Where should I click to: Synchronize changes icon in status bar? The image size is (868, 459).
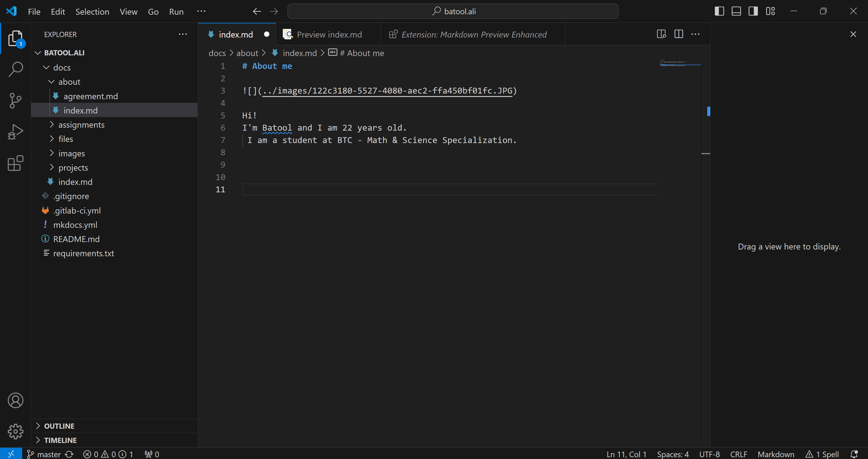click(x=69, y=454)
